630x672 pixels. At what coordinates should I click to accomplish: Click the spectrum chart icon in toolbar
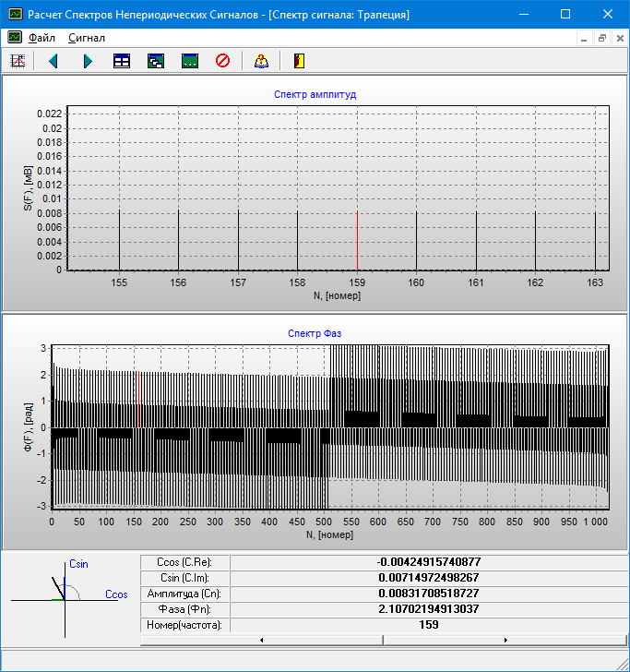[x=17, y=61]
